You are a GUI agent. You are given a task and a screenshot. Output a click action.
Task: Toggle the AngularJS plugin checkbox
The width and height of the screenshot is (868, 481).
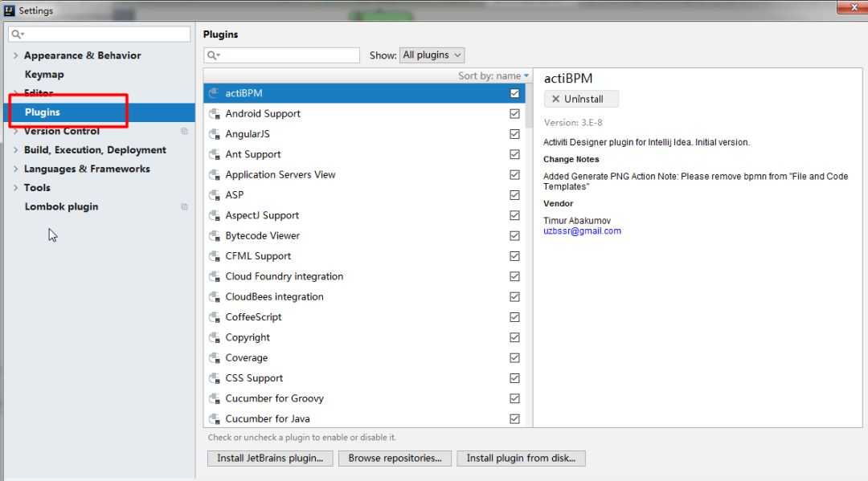[x=515, y=134]
